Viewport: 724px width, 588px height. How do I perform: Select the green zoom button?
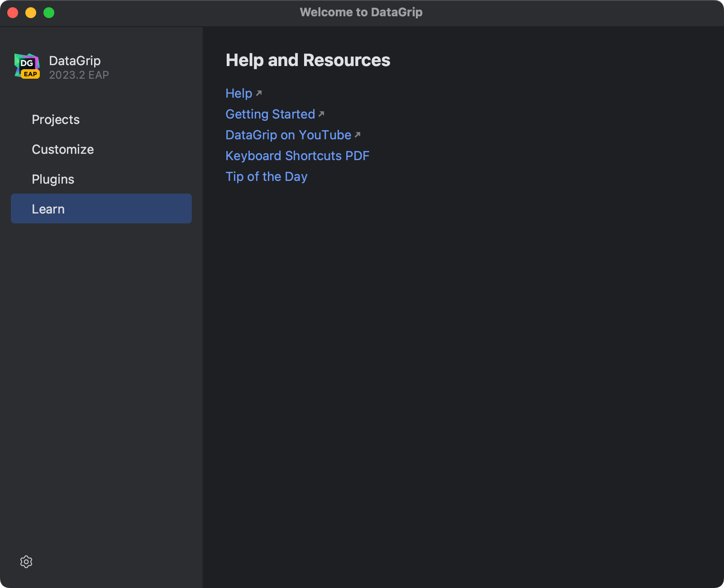(x=48, y=13)
